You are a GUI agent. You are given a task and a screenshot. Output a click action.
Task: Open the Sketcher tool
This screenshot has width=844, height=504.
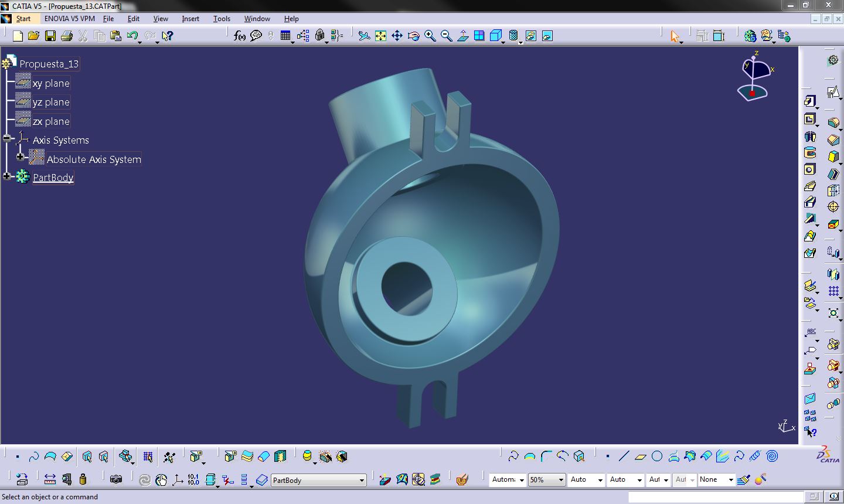pos(833,92)
